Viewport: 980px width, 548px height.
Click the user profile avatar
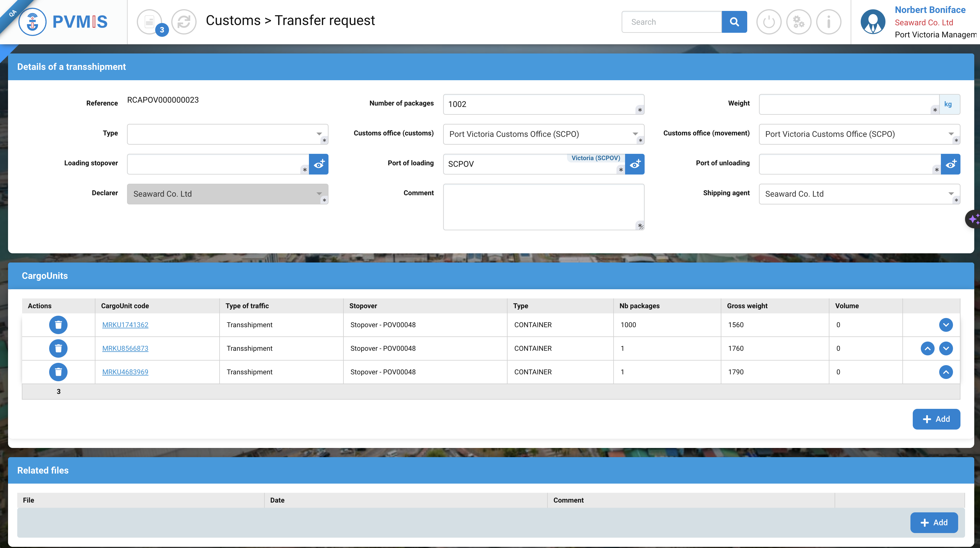pyautogui.click(x=873, y=22)
